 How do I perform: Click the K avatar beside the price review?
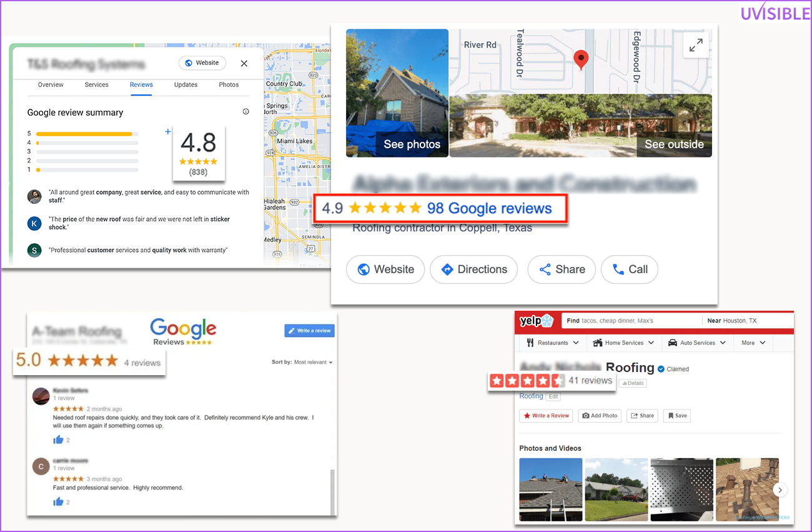click(34, 223)
